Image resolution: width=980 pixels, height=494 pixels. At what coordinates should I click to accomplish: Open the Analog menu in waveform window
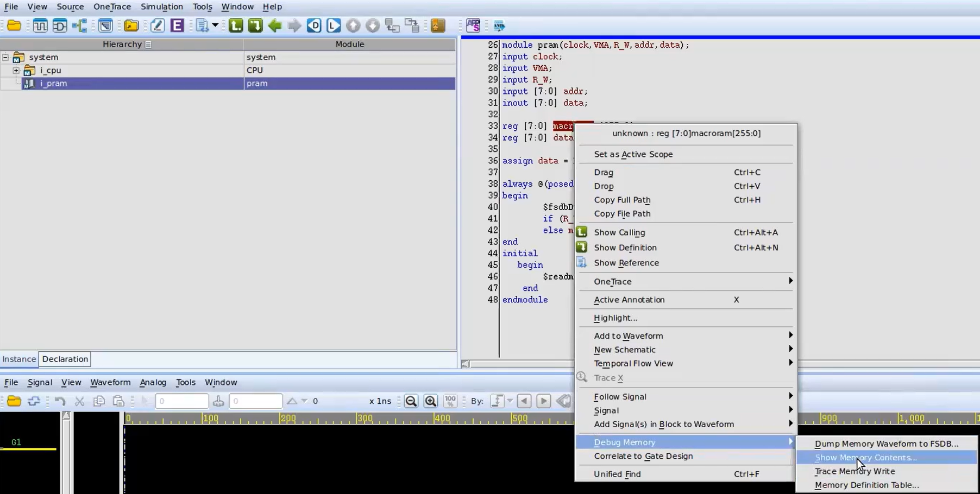(153, 382)
